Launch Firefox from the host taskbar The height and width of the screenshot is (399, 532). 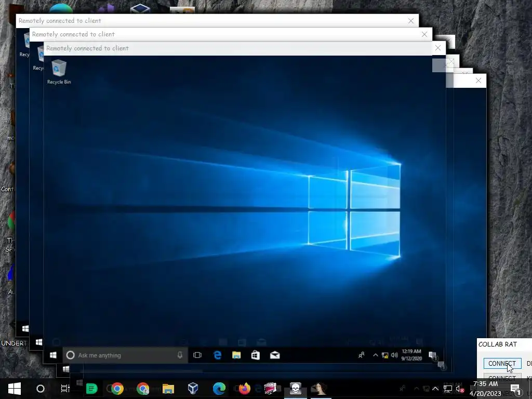coord(244,389)
